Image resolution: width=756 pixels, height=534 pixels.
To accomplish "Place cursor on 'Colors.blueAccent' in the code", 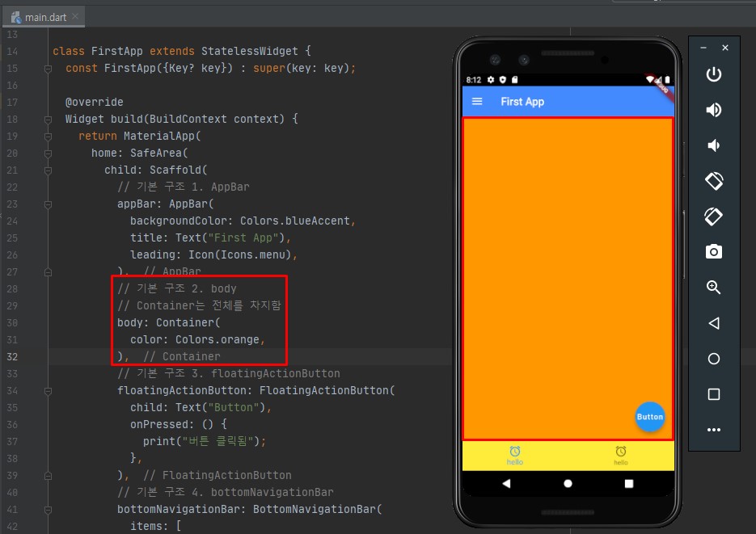I will pyautogui.click(x=295, y=221).
